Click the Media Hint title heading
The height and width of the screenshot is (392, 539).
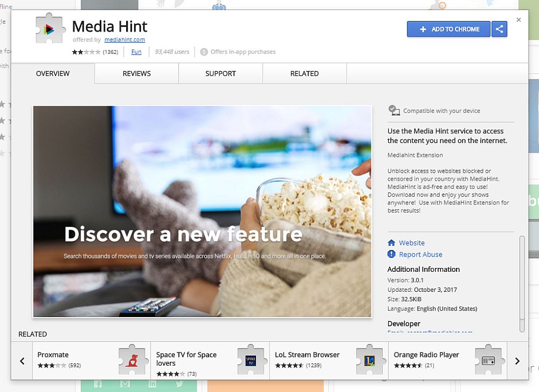(109, 26)
